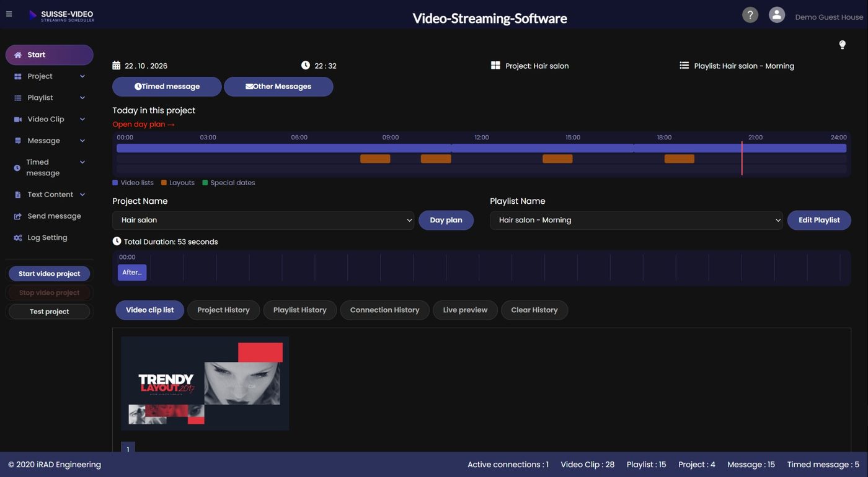Image resolution: width=868 pixels, height=477 pixels.
Task: Click the Text Content document icon
Action: [x=18, y=195]
